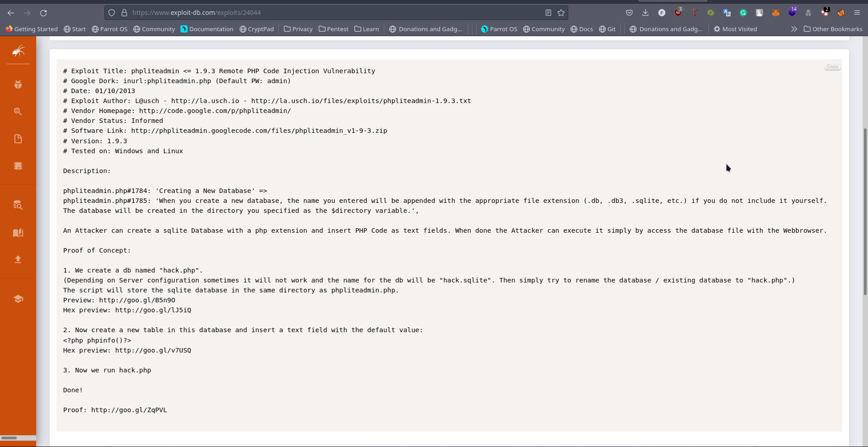Viewport: 868px width, 447px height.
Task: Click the olive green circular extension icon
Action: click(x=711, y=13)
